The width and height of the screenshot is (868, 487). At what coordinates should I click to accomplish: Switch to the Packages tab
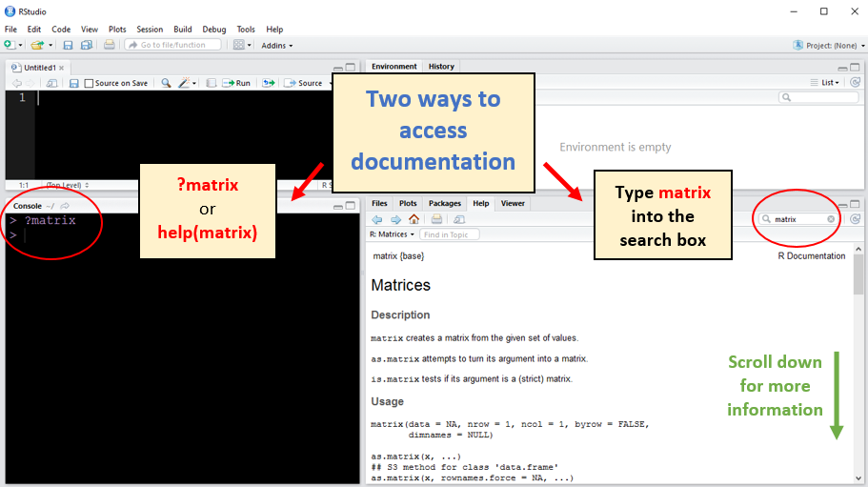444,203
